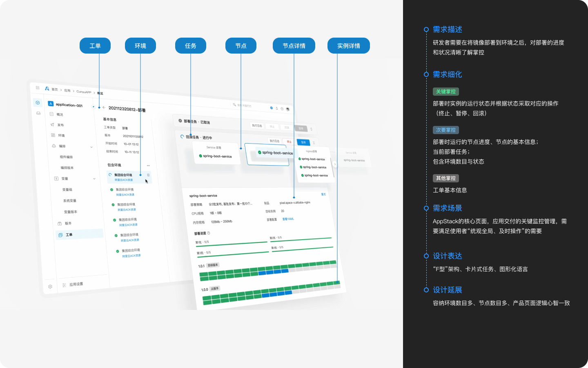This screenshot has height=368, width=588.
Task: Click the cancelled status icon of 部署任务
Action: point(180,121)
